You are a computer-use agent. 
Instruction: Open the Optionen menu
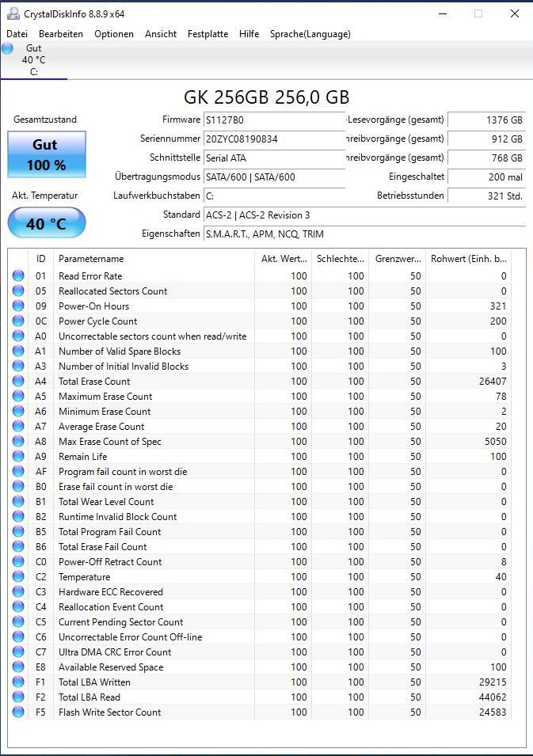point(114,34)
